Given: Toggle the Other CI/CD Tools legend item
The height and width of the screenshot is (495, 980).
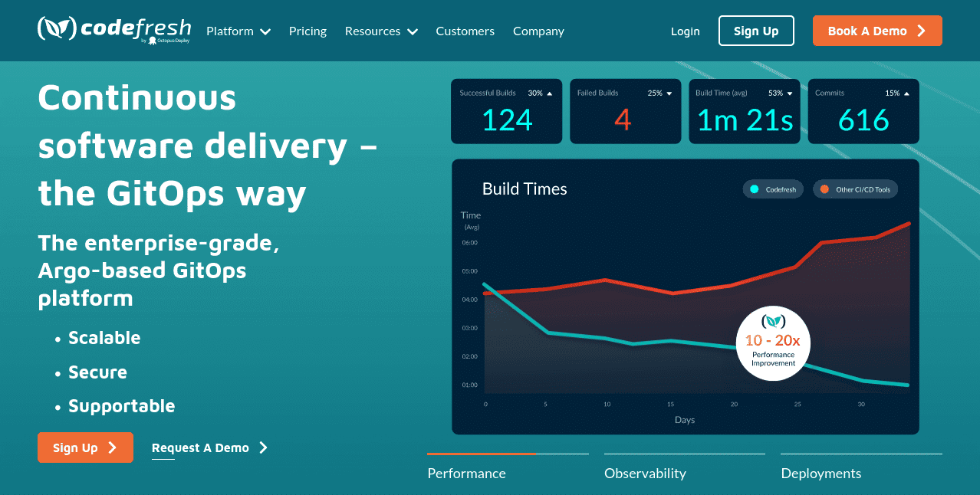Looking at the screenshot, I should (855, 188).
